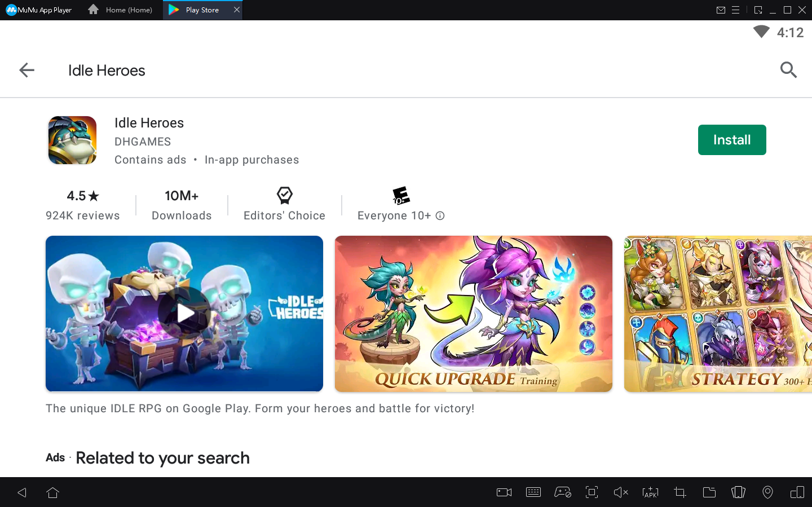
Task: Take a screenshot capture
Action: coord(592,492)
